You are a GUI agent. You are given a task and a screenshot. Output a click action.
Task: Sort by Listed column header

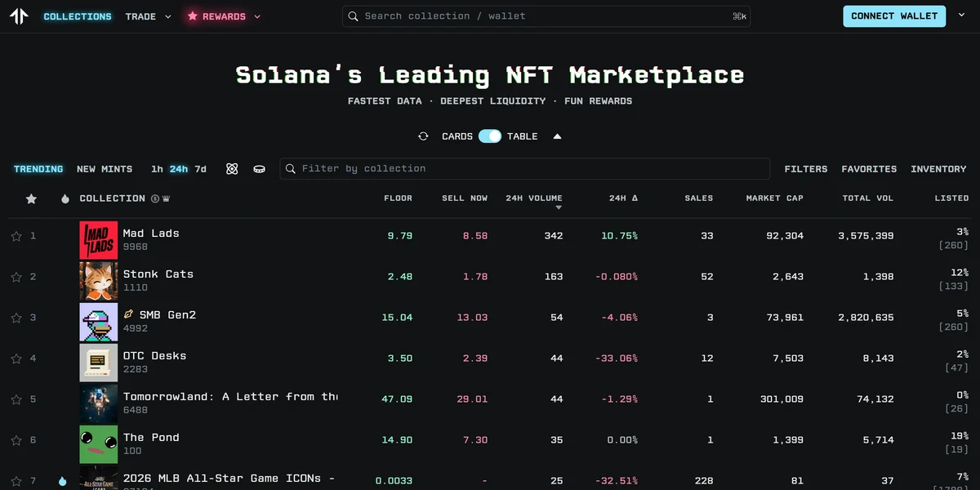point(951,198)
